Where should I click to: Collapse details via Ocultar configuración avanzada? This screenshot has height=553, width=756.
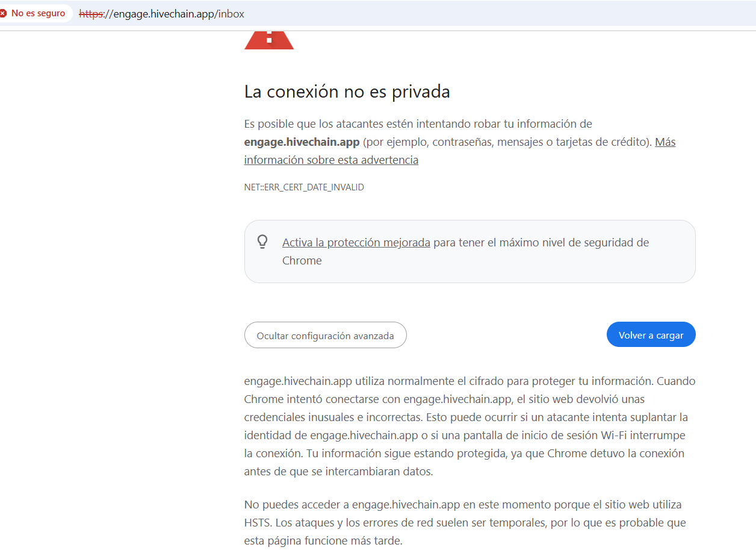coord(325,335)
